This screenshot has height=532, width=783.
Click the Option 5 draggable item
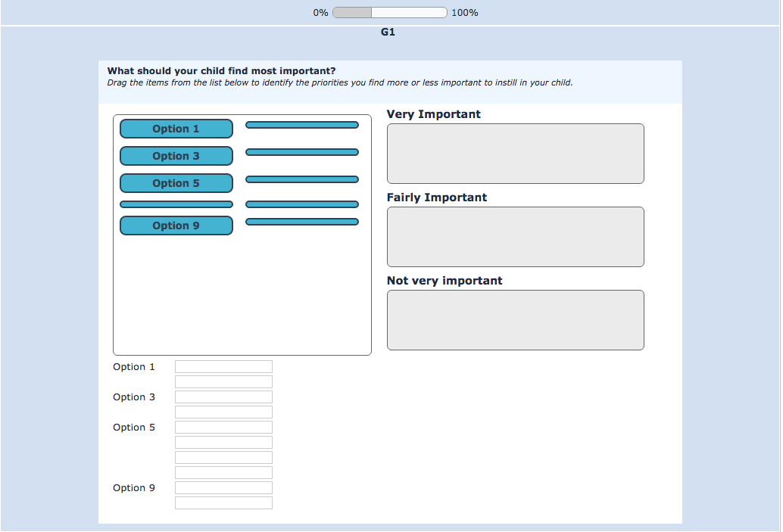click(x=176, y=183)
